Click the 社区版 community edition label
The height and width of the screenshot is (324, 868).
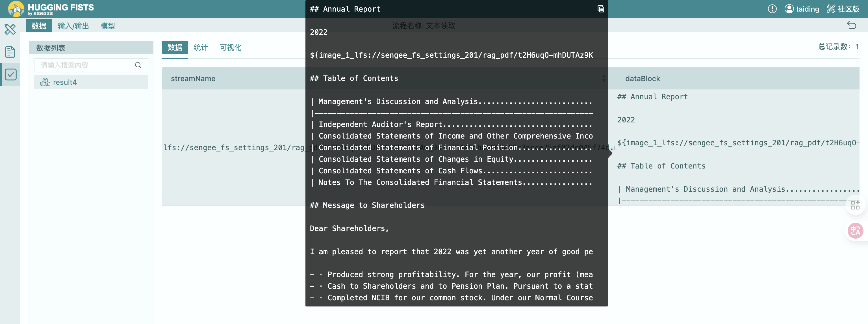tap(843, 9)
